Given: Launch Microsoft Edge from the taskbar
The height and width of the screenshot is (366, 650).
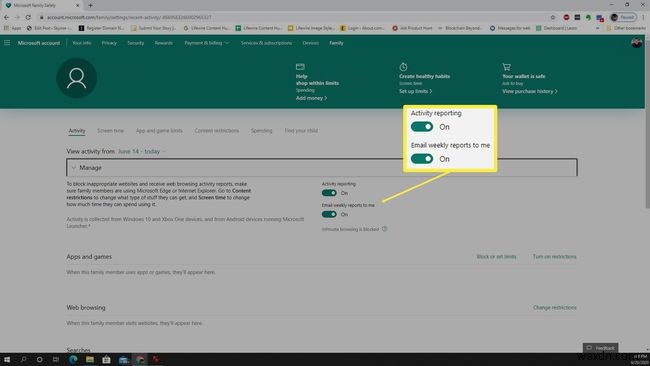Looking at the screenshot, I should 73,359.
